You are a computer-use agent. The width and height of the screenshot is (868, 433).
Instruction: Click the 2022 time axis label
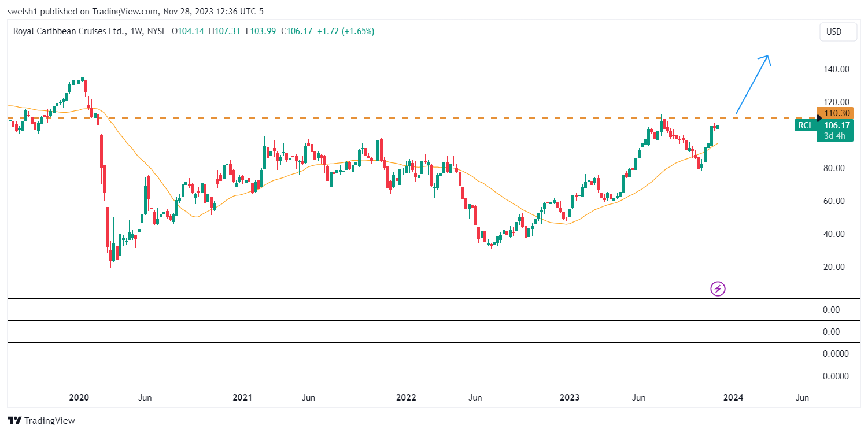click(406, 398)
